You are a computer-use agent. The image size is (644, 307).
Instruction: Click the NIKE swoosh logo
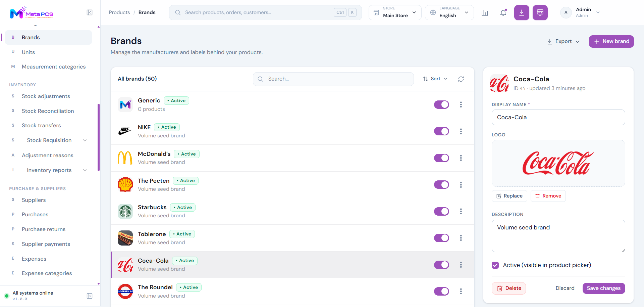click(x=125, y=131)
